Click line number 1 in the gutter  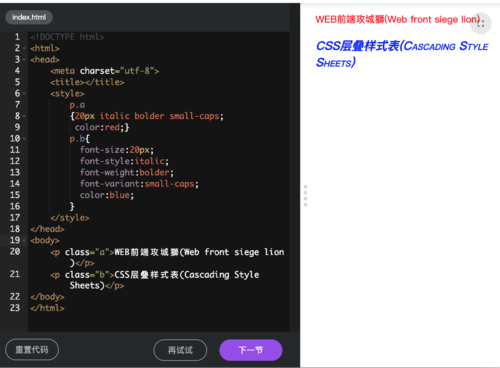point(17,37)
